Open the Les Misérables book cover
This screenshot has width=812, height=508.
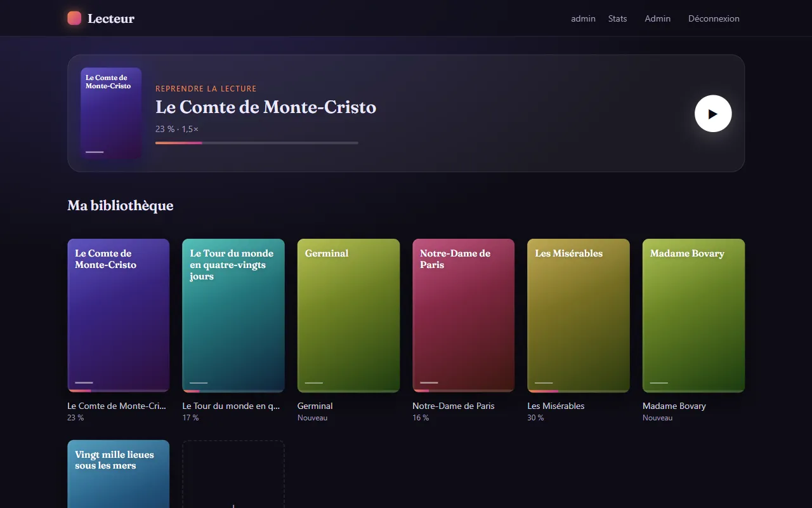(x=579, y=316)
